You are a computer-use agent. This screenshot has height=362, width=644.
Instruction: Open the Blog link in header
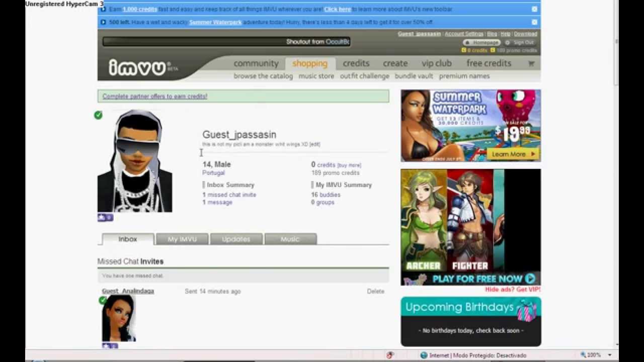(492, 34)
